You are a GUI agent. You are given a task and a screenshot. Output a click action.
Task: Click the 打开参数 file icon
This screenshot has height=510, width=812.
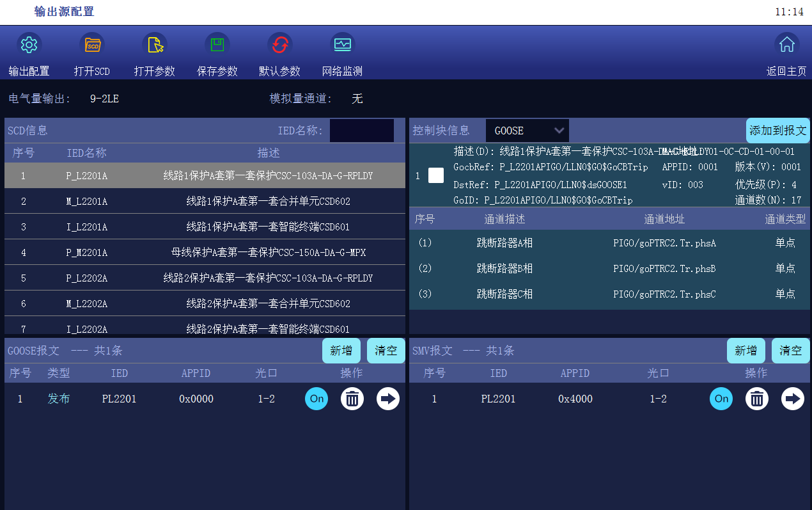pos(155,45)
